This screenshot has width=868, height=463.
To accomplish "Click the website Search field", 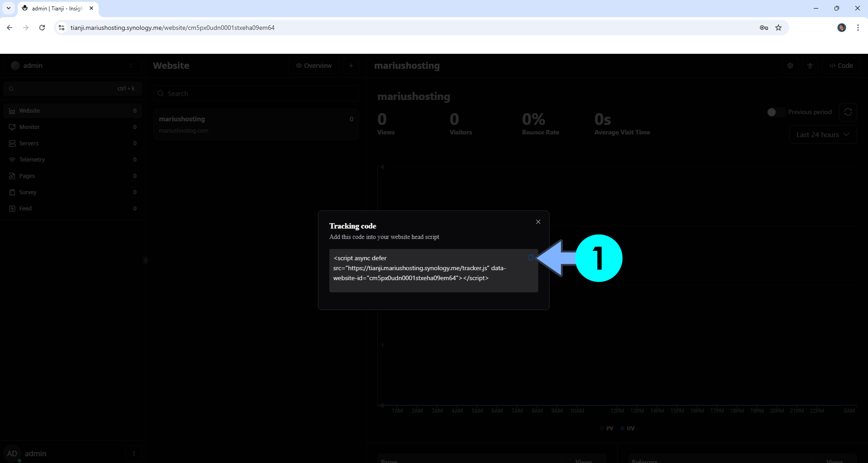I will tap(256, 93).
